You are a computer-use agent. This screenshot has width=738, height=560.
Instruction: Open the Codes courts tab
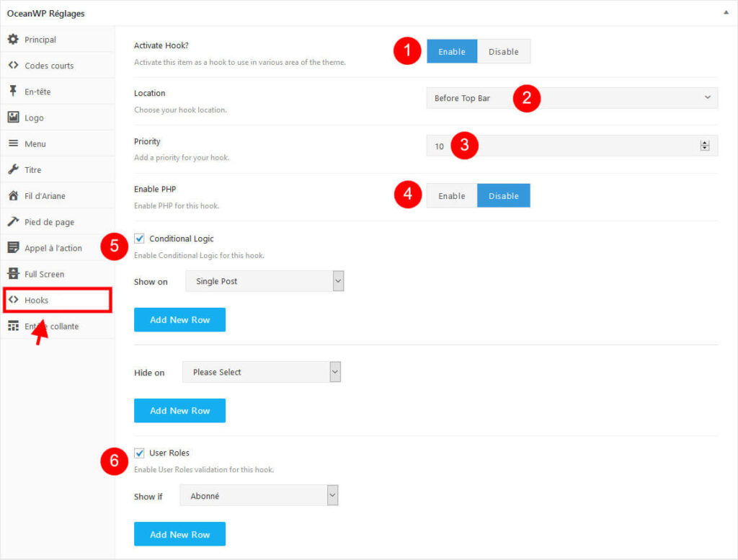(x=58, y=65)
